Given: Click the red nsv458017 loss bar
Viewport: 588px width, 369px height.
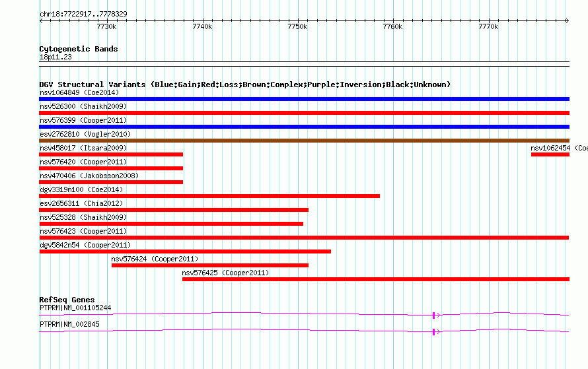Looking at the screenshot, I should click(x=111, y=154).
